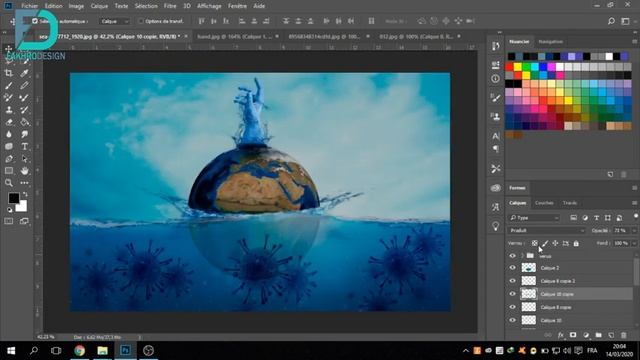The image size is (640, 360).
Task: Hide the Calque 8 copie layer
Action: coord(512,307)
